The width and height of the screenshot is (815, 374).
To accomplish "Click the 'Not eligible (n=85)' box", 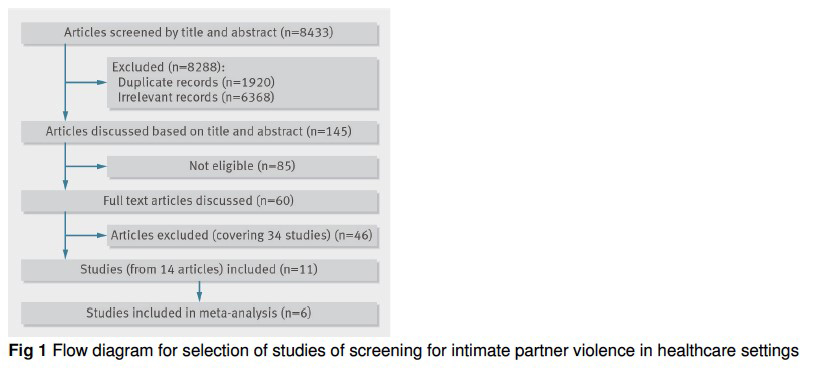I will tap(242, 167).
